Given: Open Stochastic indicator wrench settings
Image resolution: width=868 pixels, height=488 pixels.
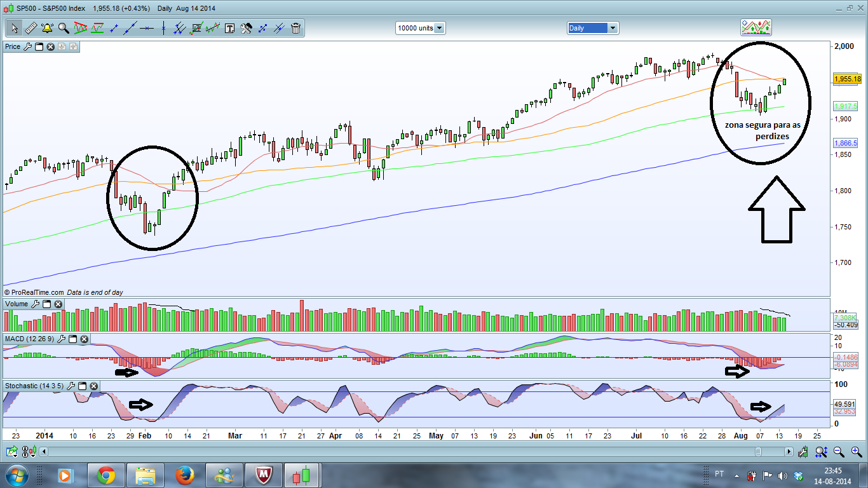Looking at the screenshot, I should click(x=71, y=386).
